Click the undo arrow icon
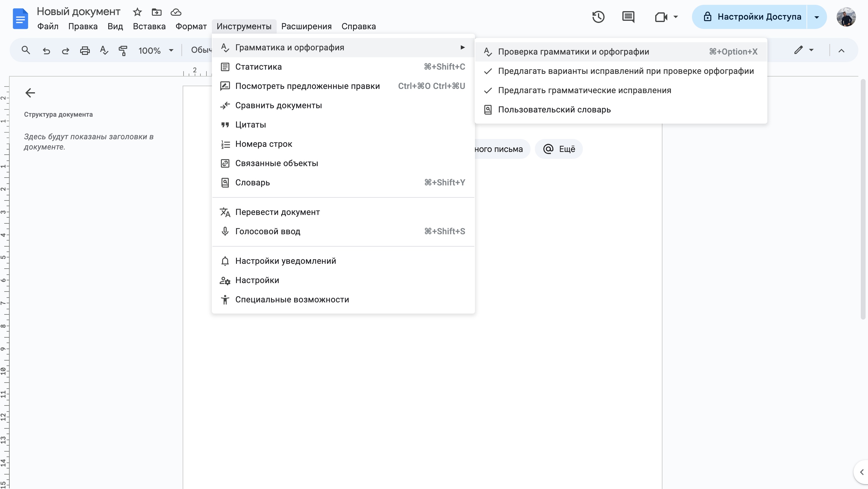The image size is (868, 489). [46, 51]
